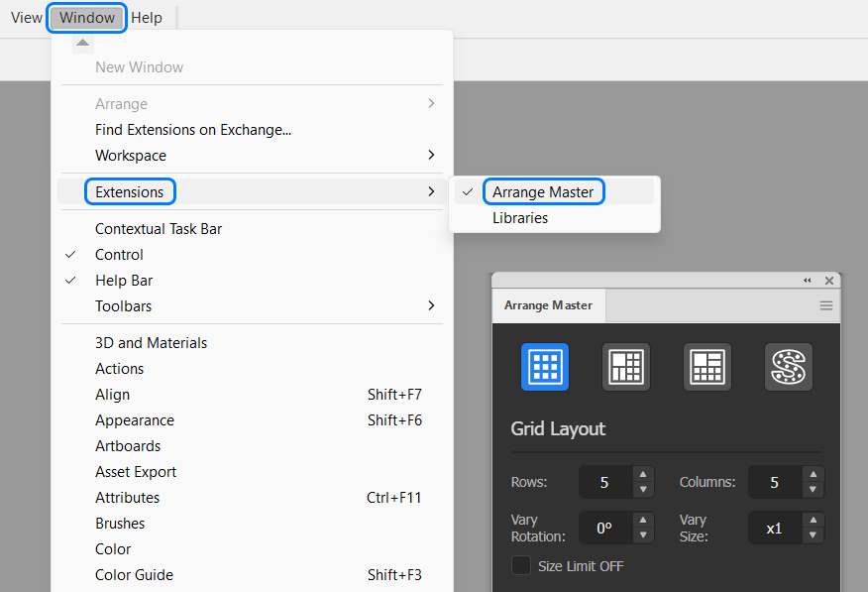Open the Help menu

147,18
